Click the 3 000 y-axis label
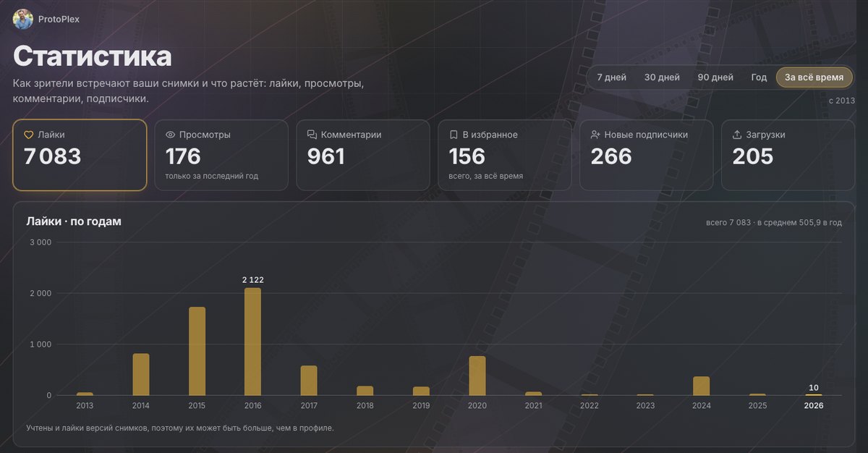This screenshot has width=868, height=453. point(39,242)
